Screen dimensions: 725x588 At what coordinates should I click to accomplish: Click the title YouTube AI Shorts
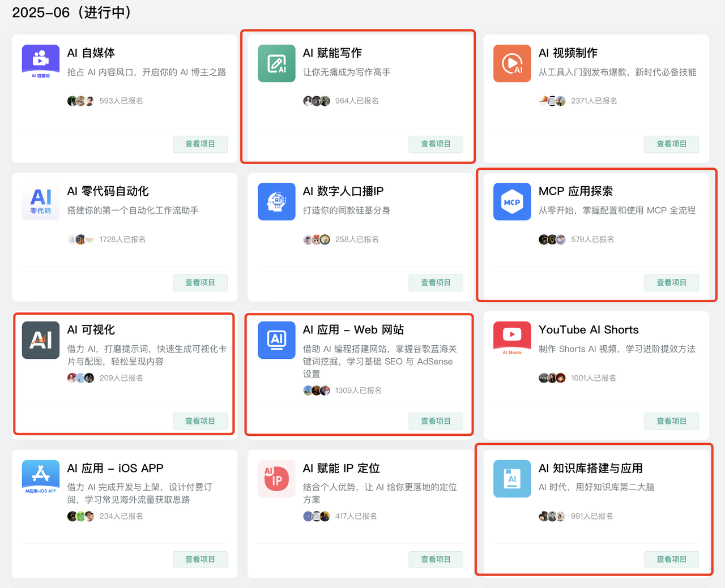(x=588, y=330)
